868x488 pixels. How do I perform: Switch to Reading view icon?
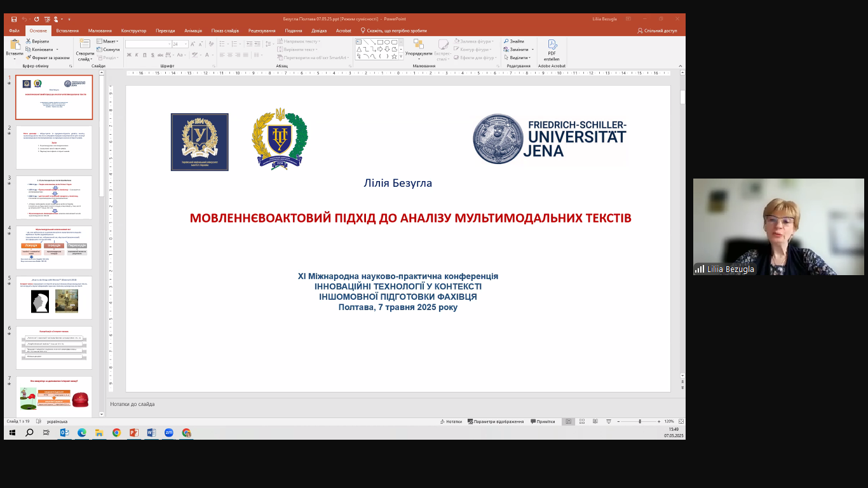pos(595,421)
